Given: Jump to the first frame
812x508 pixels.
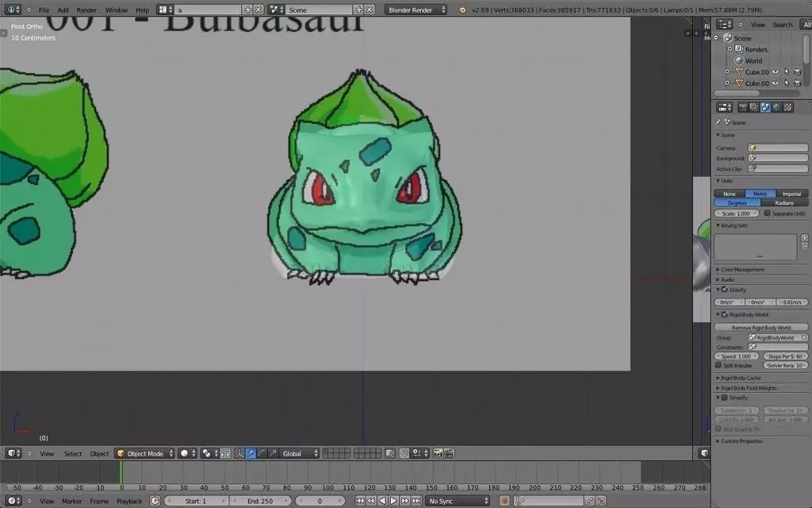Looking at the screenshot, I should (360, 502).
